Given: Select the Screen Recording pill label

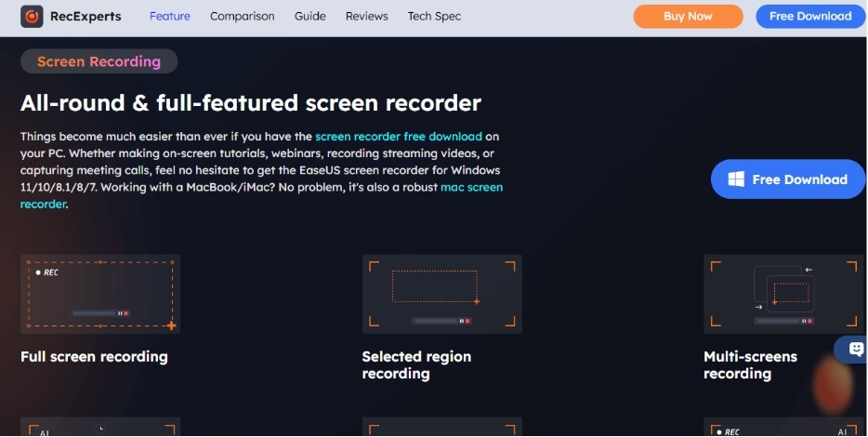Looking at the screenshot, I should click(x=99, y=61).
